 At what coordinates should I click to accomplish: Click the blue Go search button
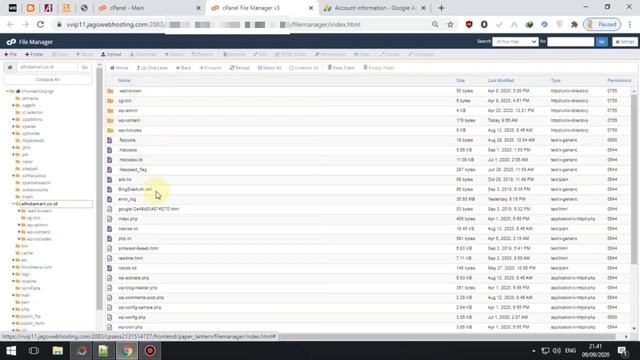(x=602, y=42)
